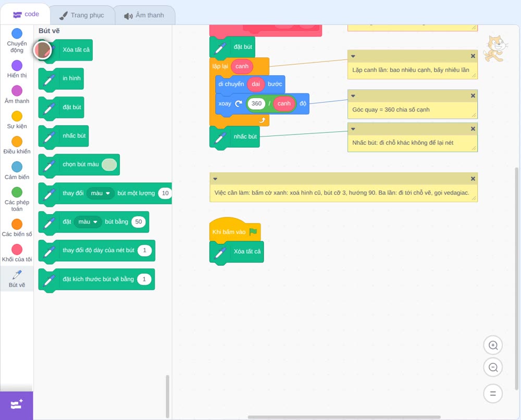The height and width of the screenshot is (420, 521).
Task: Open the Các biến số category
Action: tap(17, 228)
